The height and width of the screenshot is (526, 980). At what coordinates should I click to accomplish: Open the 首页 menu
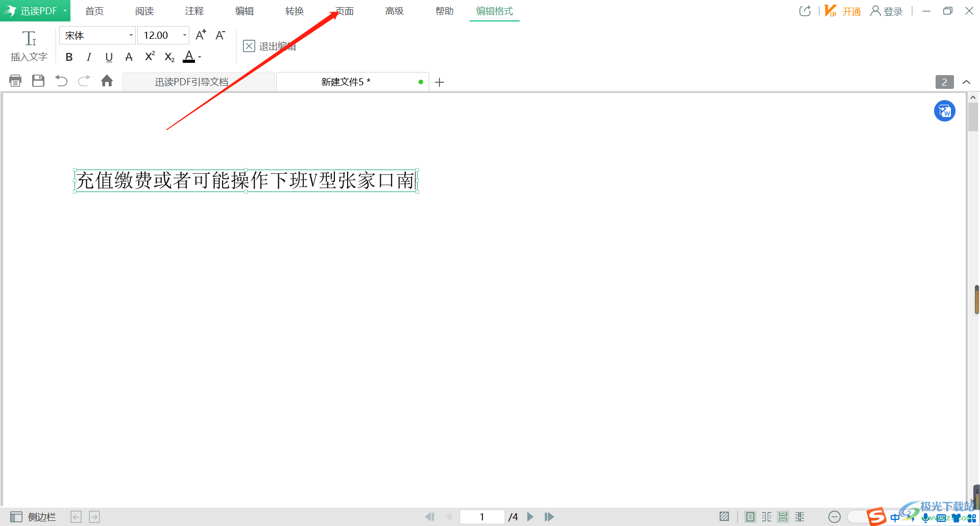(94, 11)
